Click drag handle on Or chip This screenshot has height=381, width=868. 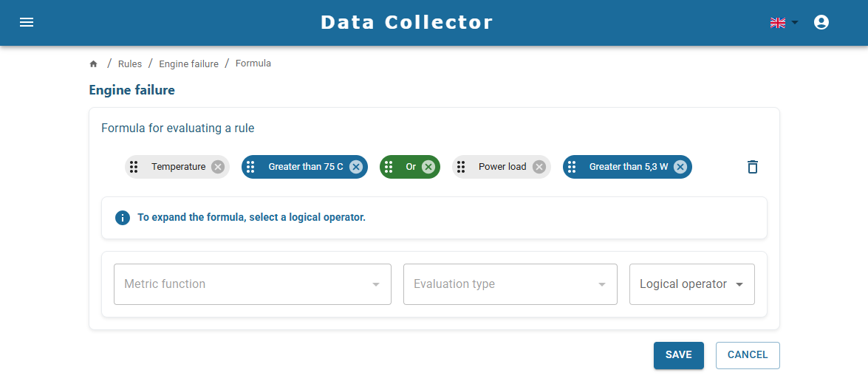[x=389, y=167]
